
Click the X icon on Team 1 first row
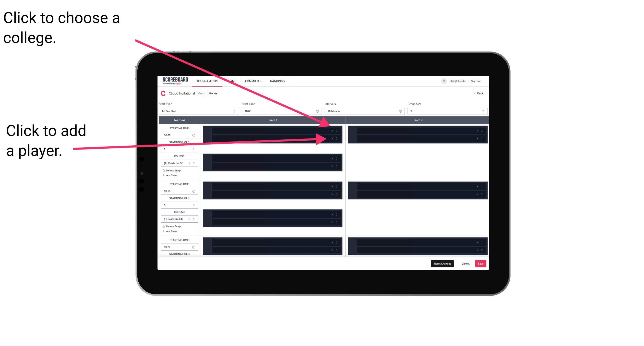(x=333, y=131)
